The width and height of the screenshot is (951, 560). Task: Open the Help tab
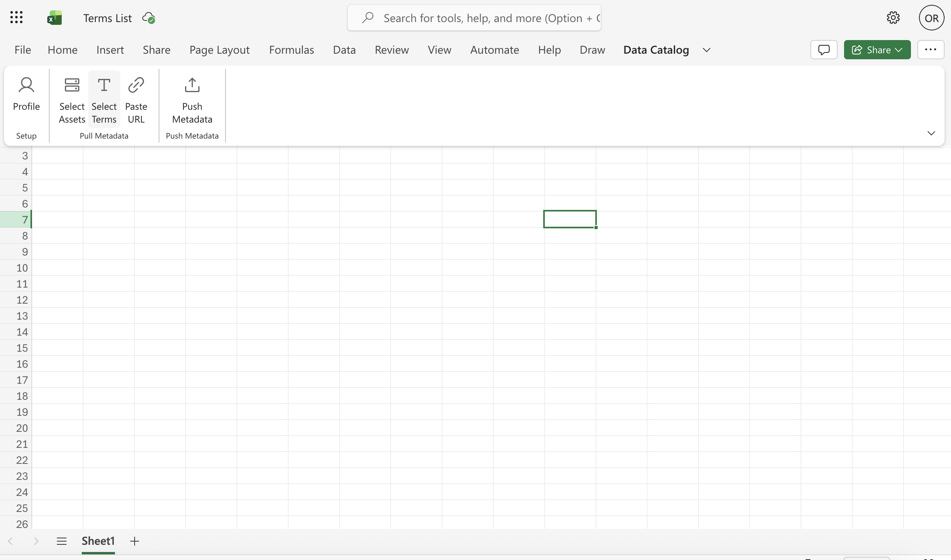(x=550, y=50)
